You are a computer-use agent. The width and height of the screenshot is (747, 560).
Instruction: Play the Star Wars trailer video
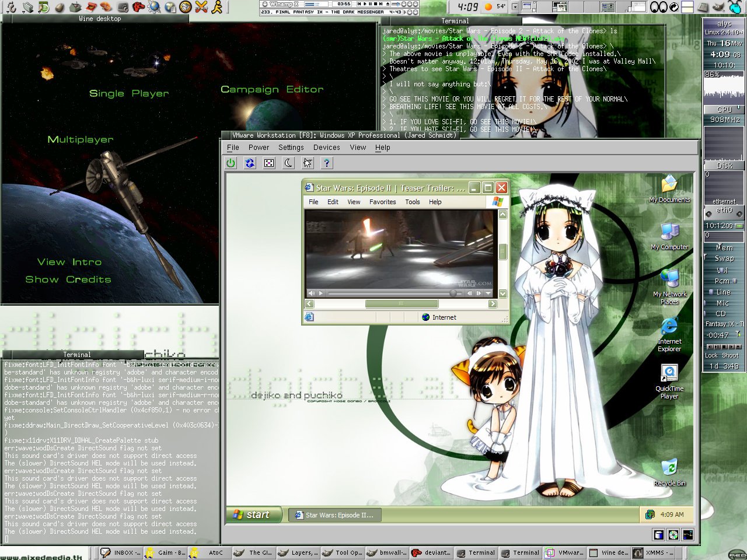pyautogui.click(x=321, y=293)
